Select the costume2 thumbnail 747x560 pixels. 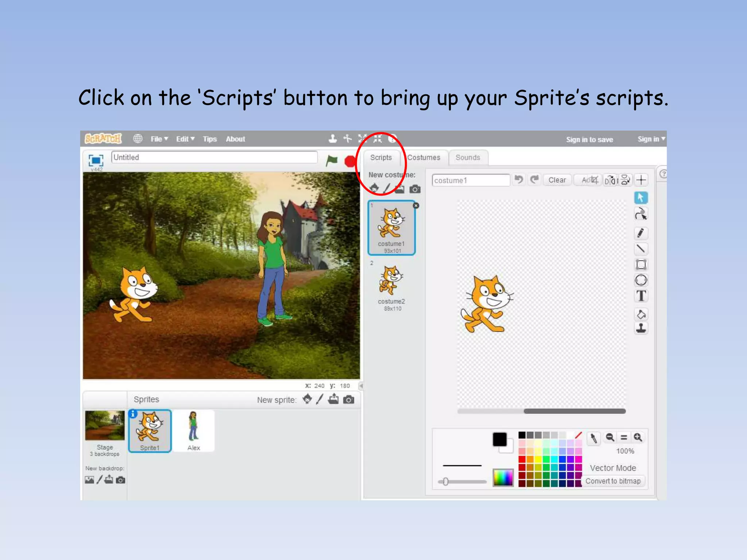click(x=391, y=287)
